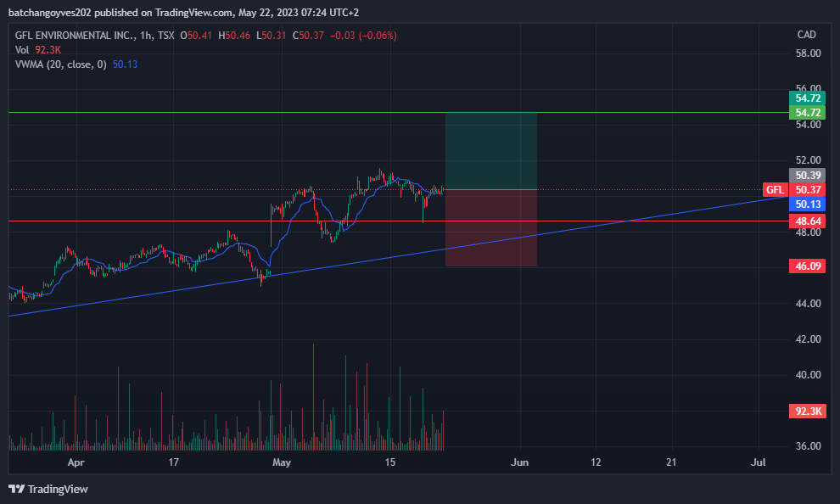
Task: Click the CAD currency label
Action: (x=806, y=35)
